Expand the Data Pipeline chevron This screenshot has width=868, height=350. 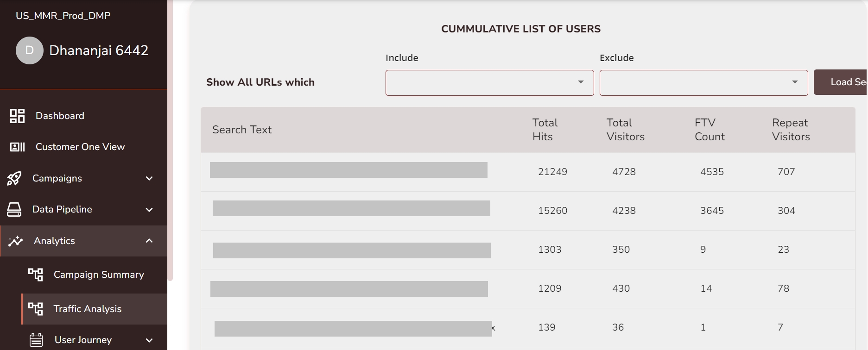(149, 209)
